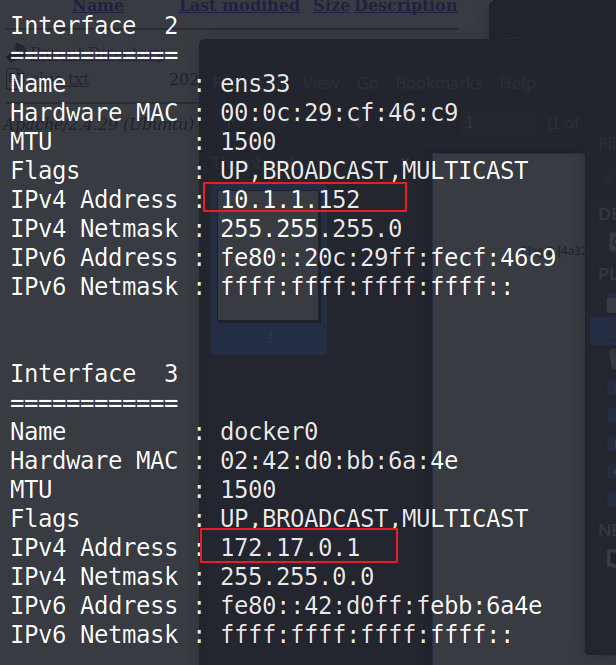Open the Go menu
This screenshot has width=616, height=665.
point(367,83)
